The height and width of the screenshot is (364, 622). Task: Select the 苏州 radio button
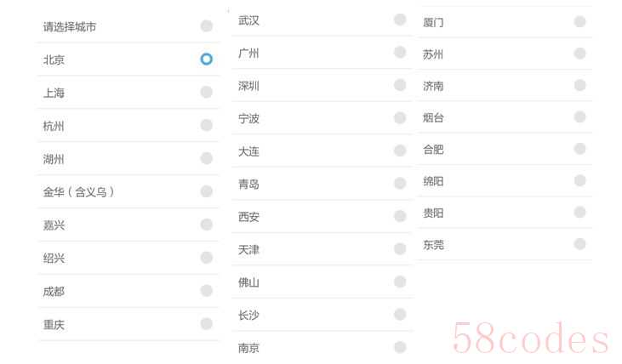point(579,53)
